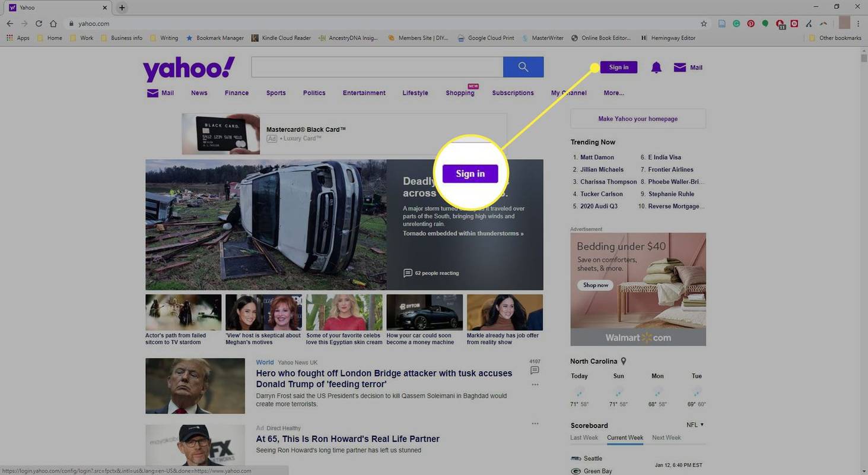
Task: Click Shop now in the Walmart ad
Action: (595, 286)
